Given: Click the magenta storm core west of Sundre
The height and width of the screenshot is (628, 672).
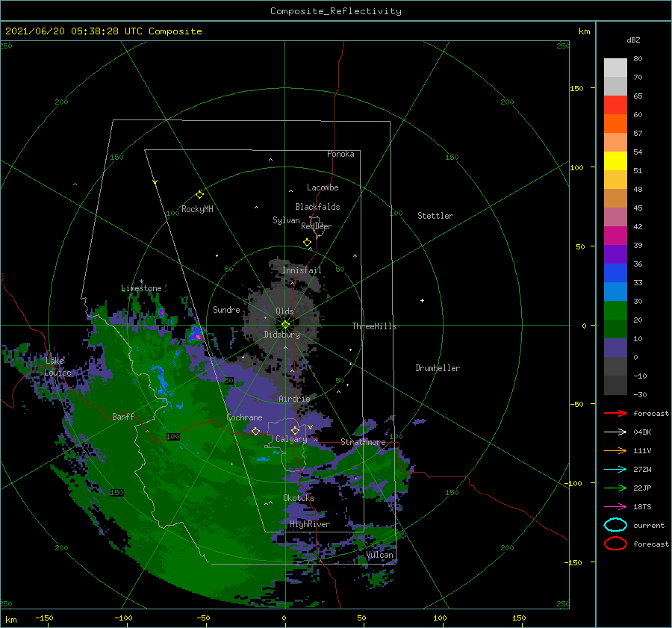Looking at the screenshot, I should (196, 334).
